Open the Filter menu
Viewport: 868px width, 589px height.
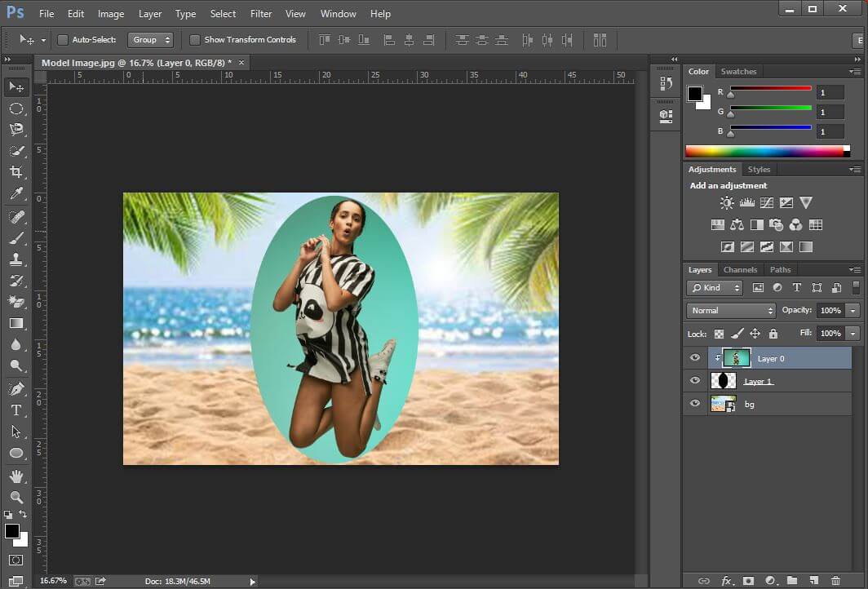pos(260,13)
